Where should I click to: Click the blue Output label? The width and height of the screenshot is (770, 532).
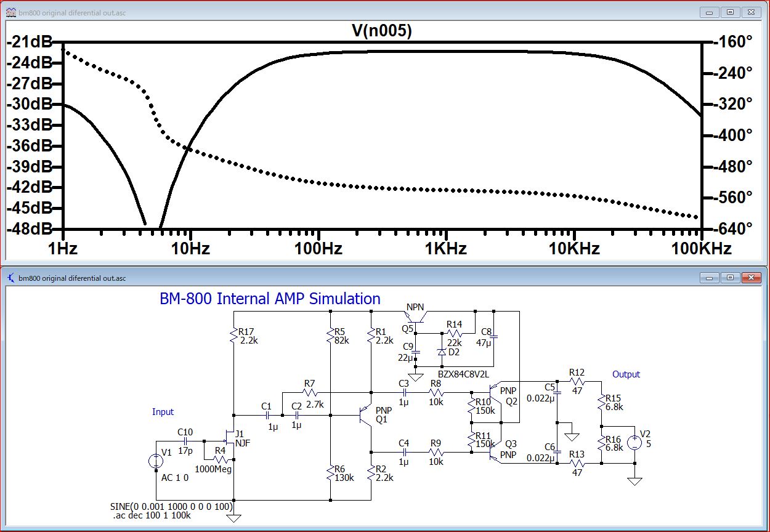(x=626, y=374)
